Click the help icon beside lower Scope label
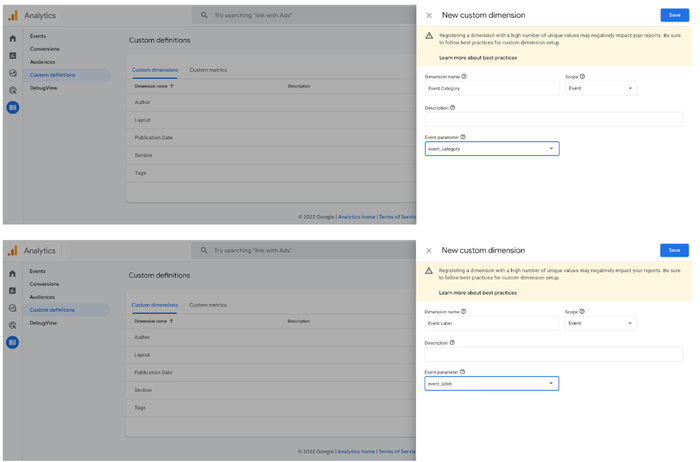This screenshot has height=462, width=700. coord(582,311)
